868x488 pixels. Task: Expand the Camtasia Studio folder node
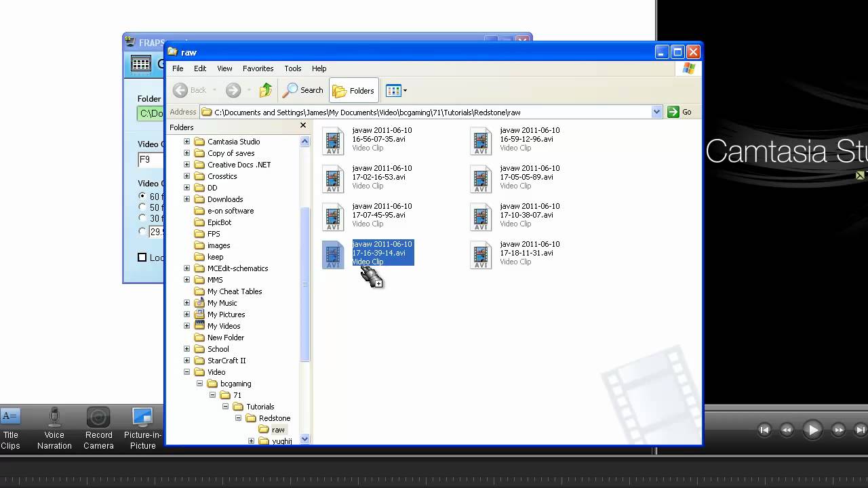pos(186,142)
